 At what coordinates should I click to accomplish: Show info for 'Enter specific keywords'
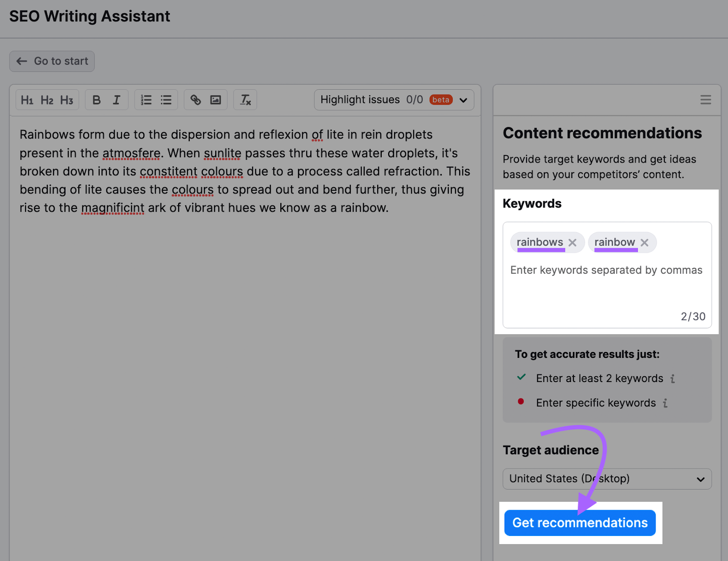[x=665, y=403]
